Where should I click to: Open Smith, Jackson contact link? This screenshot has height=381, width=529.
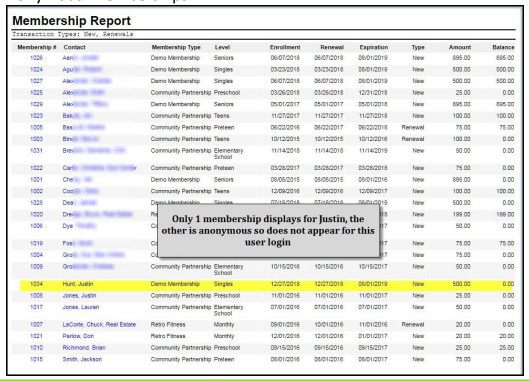pyautogui.click(x=82, y=359)
